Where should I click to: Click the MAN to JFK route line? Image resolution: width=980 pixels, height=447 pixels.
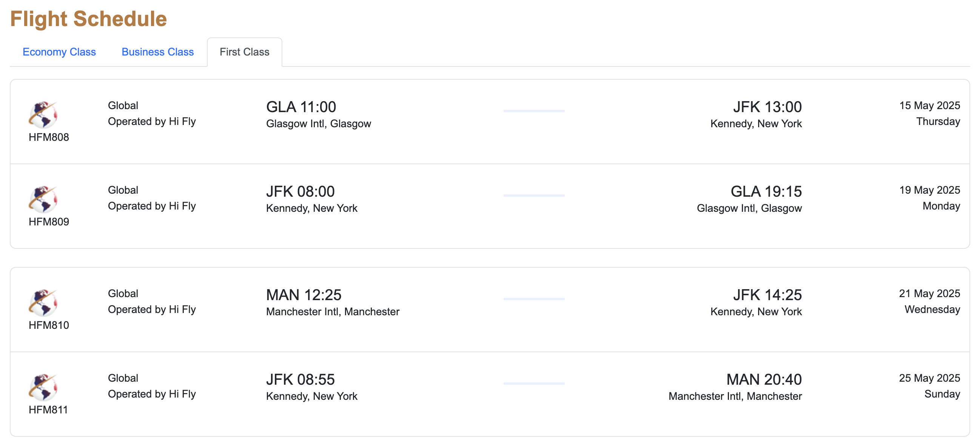(x=534, y=299)
